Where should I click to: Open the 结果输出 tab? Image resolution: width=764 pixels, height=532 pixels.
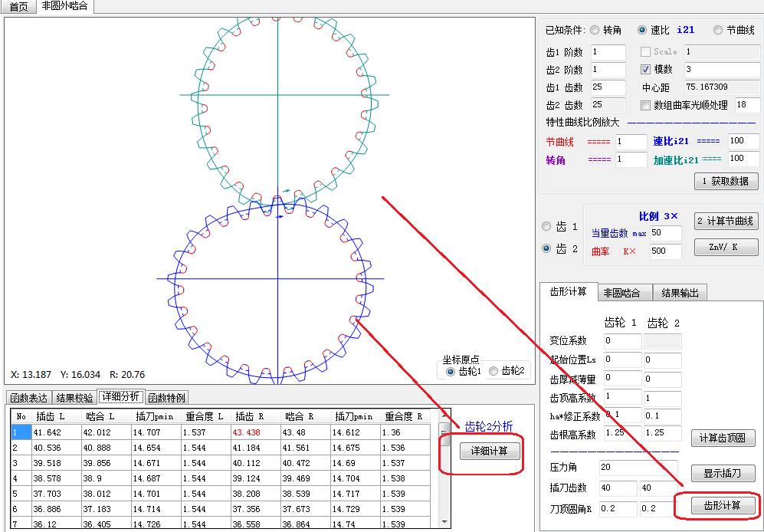click(x=679, y=292)
